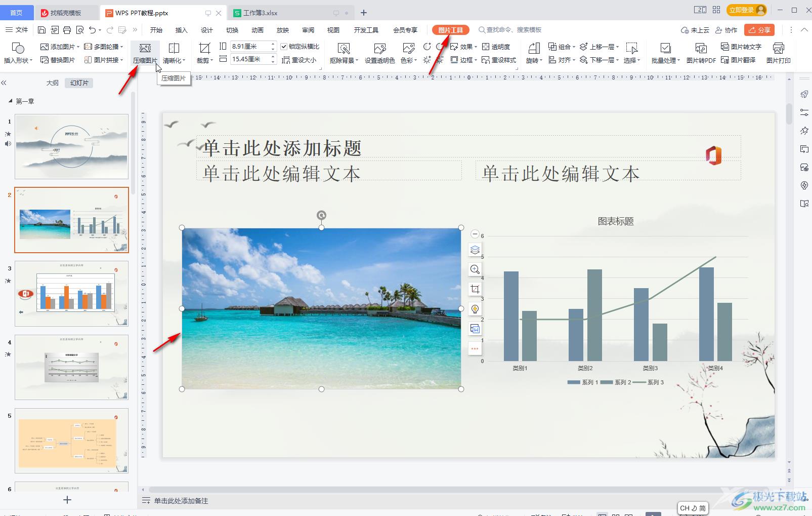
Task: Expand the Group (组合) dropdown
Action: [x=574, y=47]
